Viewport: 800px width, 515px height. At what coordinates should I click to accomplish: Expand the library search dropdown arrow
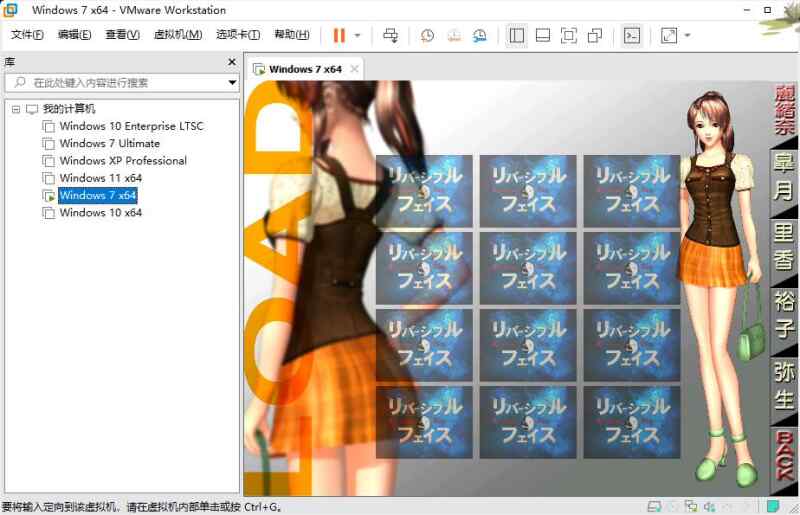click(x=232, y=83)
